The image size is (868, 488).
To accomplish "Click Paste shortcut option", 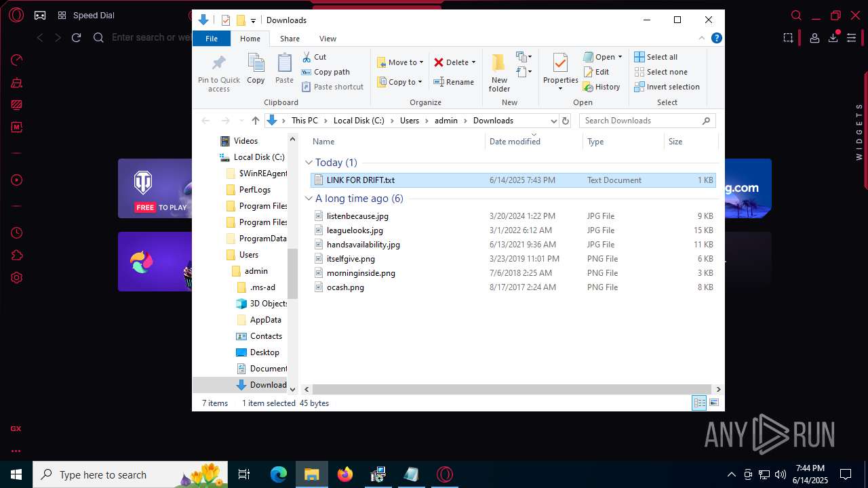I will 332,87.
